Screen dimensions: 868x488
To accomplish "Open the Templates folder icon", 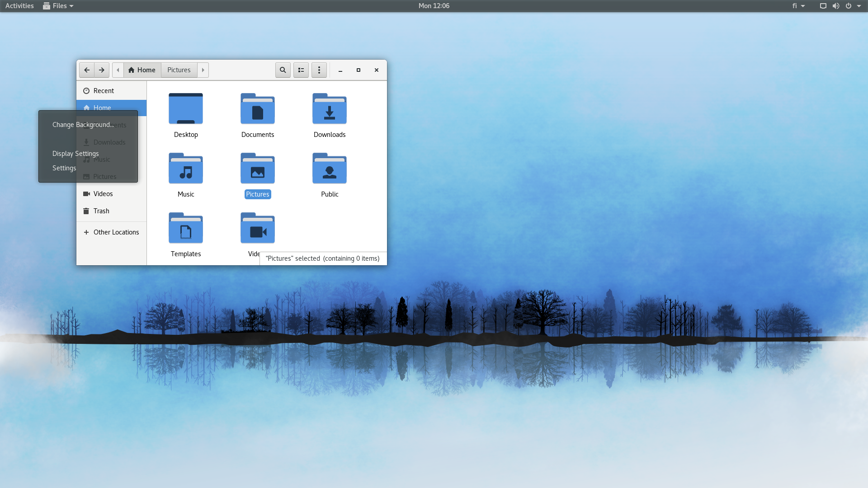I will (186, 228).
